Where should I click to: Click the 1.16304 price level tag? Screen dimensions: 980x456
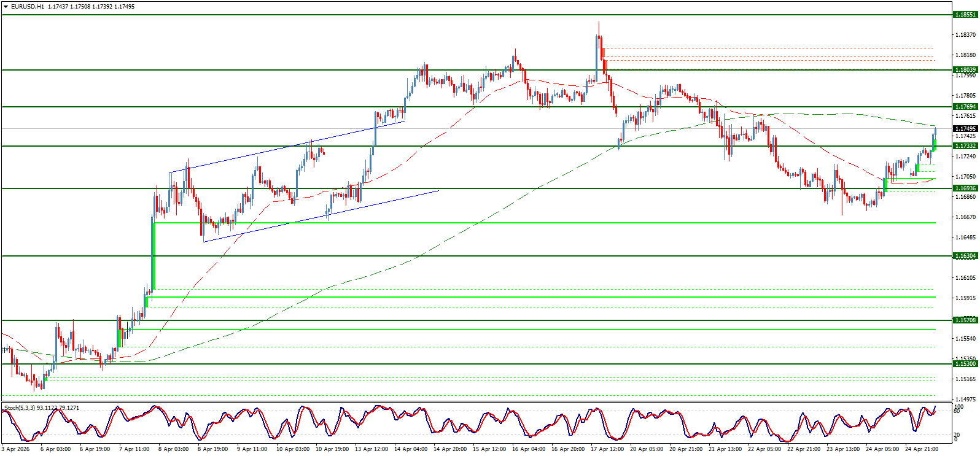[965, 256]
